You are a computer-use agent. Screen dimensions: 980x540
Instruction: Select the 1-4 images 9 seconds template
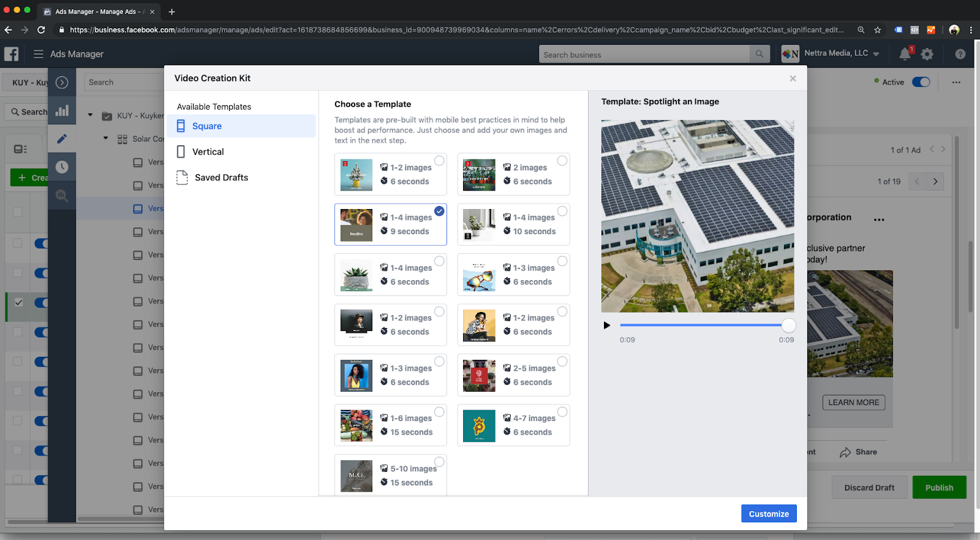pyautogui.click(x=391, y=224)
